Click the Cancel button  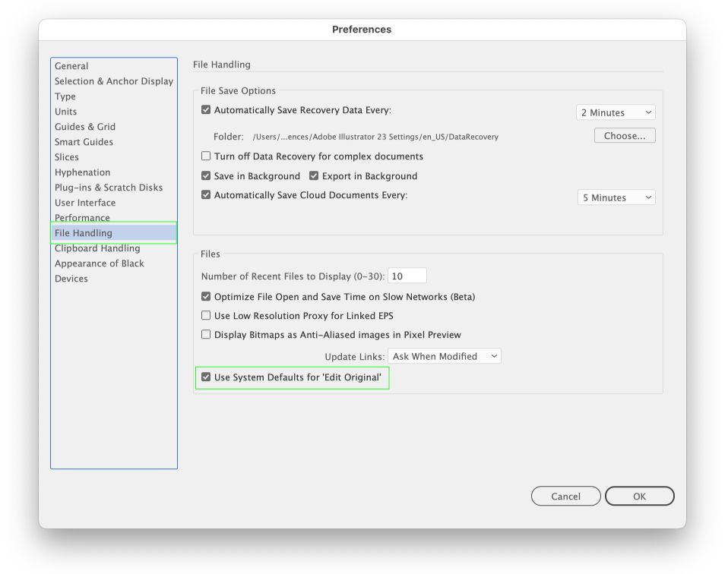point(565,496)
